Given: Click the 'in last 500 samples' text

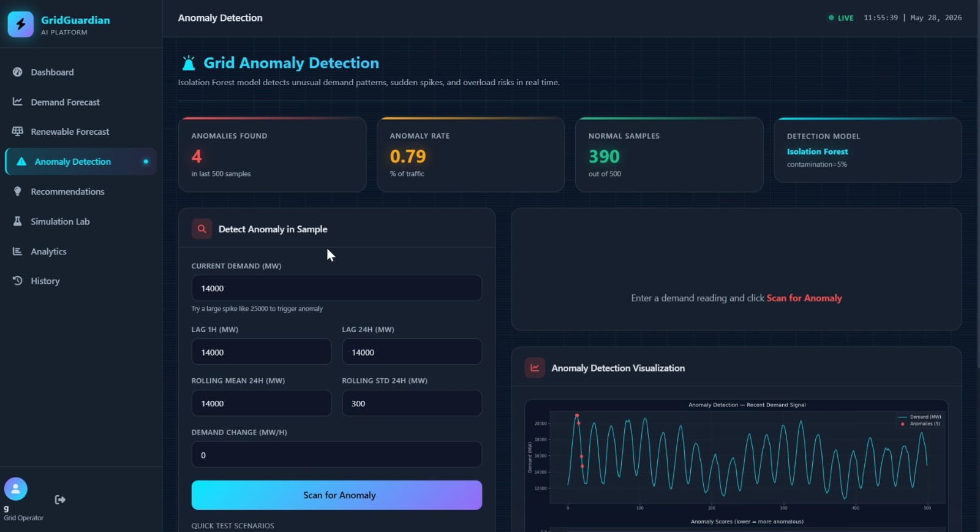Looking at the screenshot, I should coord(221,174).
